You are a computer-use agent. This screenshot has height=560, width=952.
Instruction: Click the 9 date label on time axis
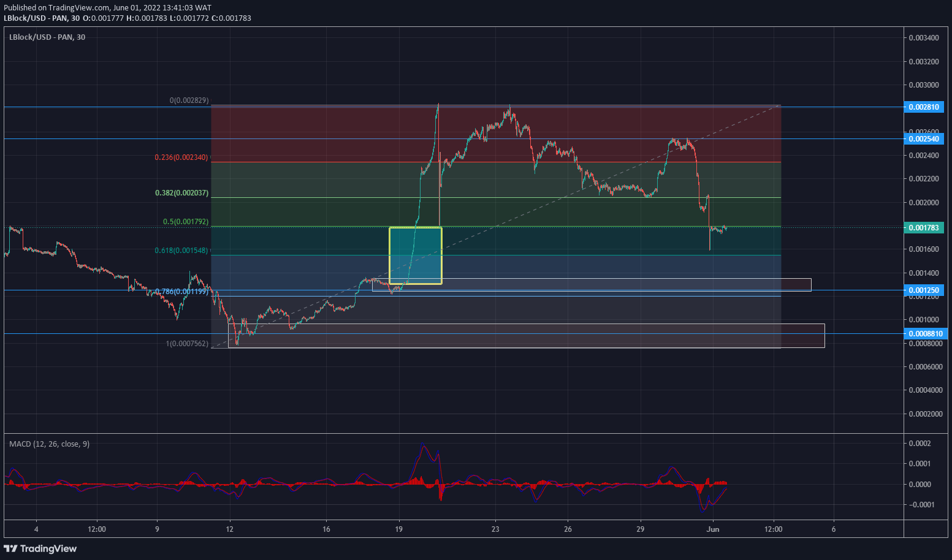click(157, 529)
